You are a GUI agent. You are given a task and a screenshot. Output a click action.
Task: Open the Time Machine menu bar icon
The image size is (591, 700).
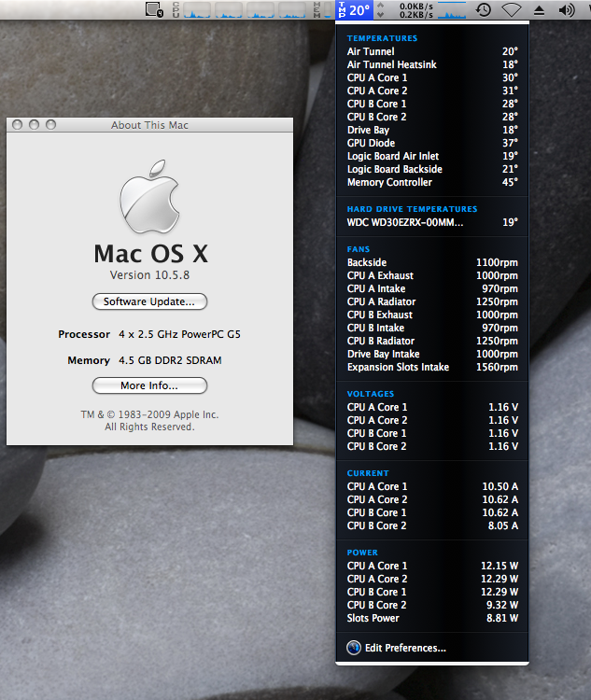pos(484,9)
